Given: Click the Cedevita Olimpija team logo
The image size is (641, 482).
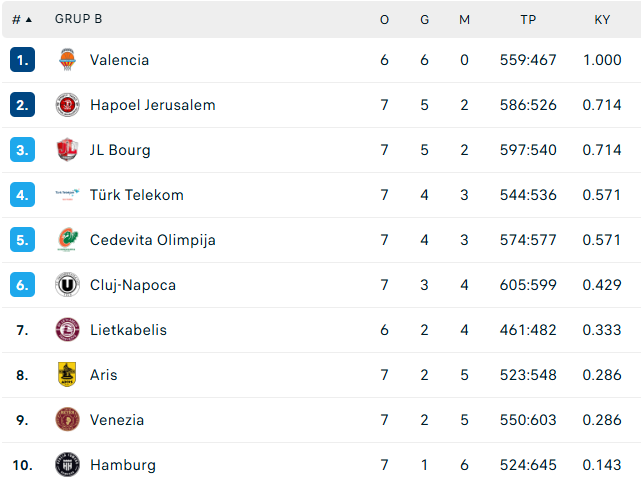Looking at the screenshot, I should [67, 240].
